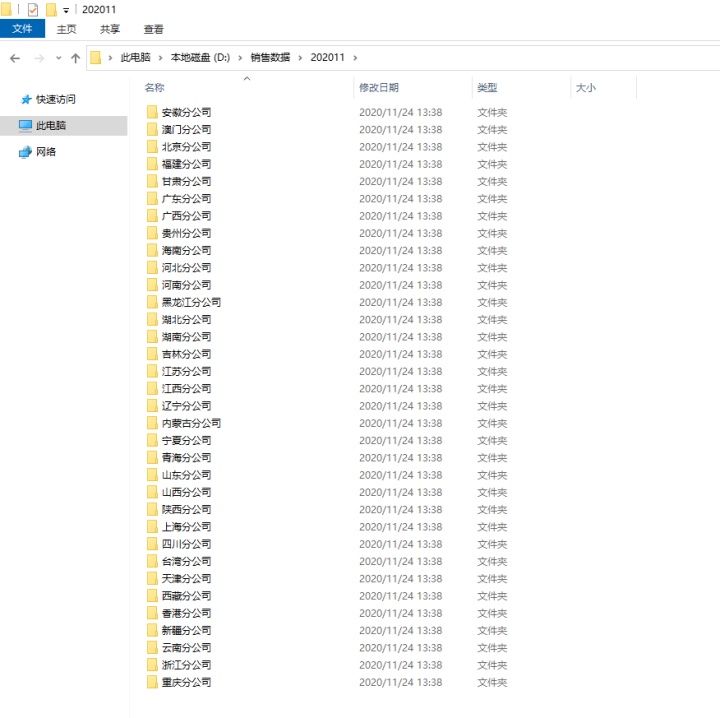
Task: Select 此电脑 in navigation pane
Action: (51, 125)
